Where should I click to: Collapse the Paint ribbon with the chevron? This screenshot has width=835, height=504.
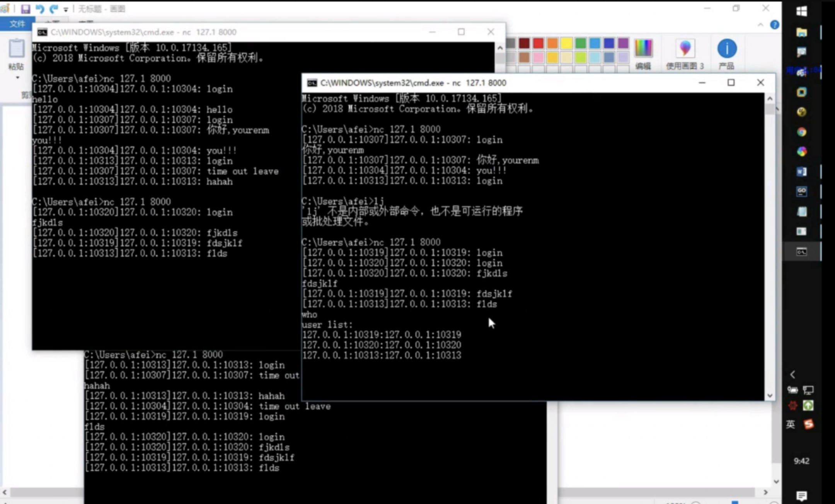tap(760, 25)
